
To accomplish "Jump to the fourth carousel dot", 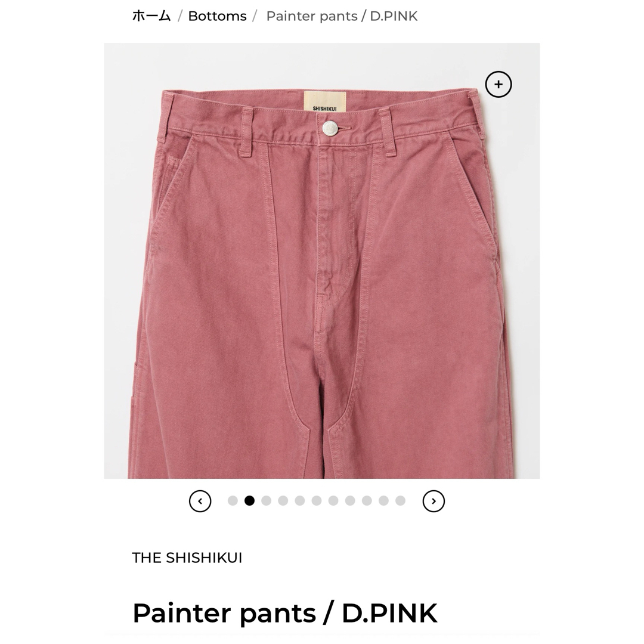I will pos(283,501).
